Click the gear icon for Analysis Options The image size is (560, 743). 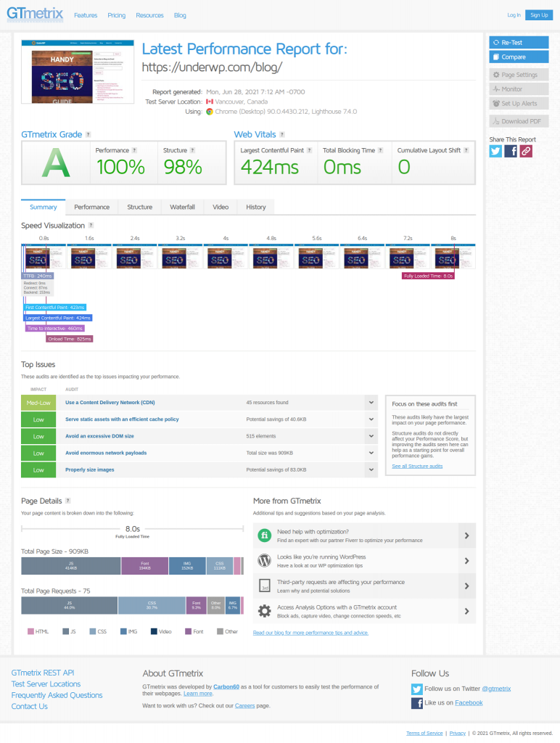click(x=264, y=611)
